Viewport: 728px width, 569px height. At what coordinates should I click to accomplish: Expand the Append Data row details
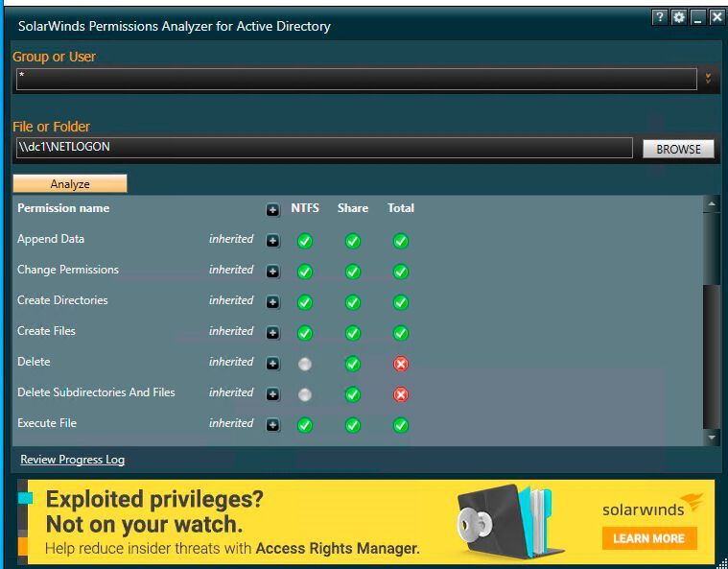click(x=272, y=241)
